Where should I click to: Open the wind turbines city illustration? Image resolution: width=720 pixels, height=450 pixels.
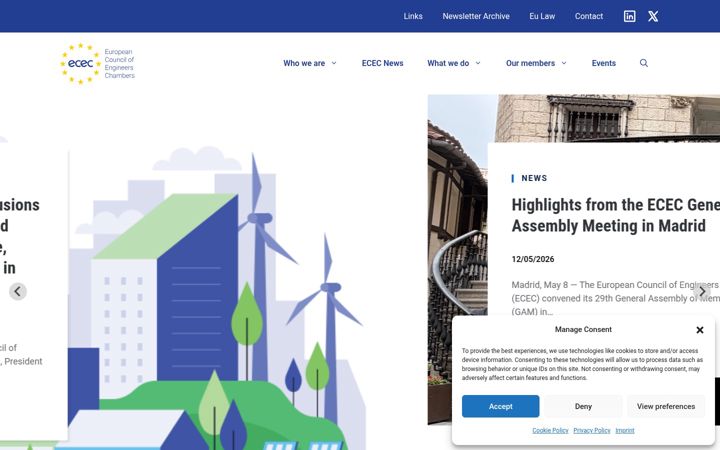(216, 298)
